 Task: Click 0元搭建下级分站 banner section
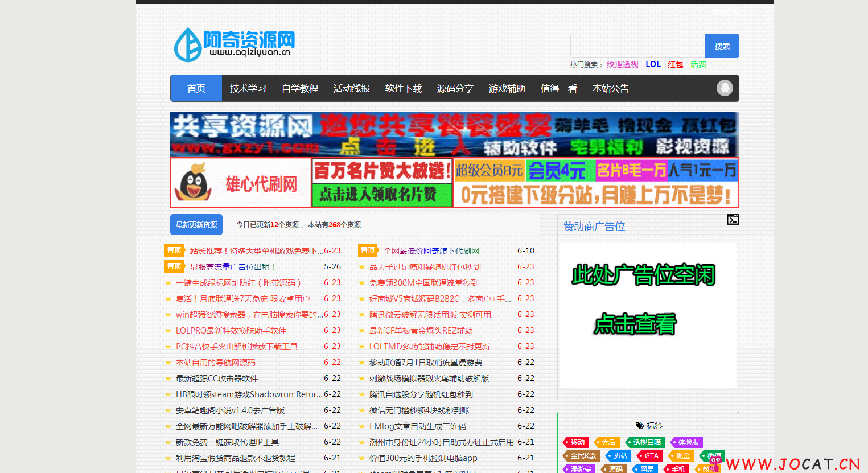[x=596, y=195]
